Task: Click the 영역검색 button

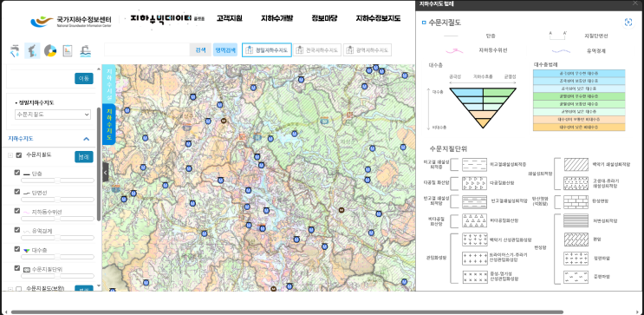Action: [x=225, y=50]
